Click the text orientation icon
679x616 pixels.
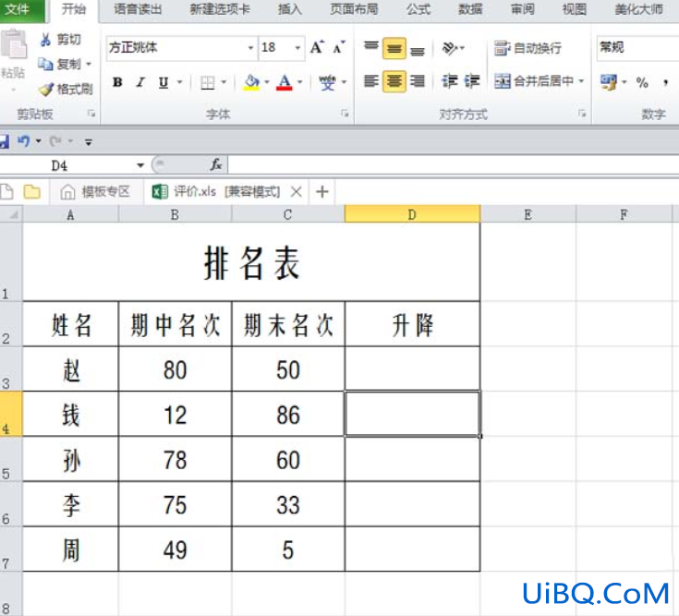[450, 48]
